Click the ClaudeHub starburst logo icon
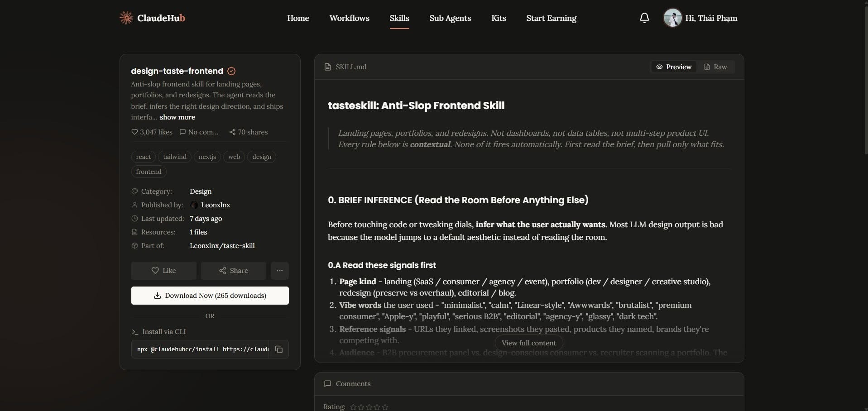 pyautogui.click(x=126, y=18)
